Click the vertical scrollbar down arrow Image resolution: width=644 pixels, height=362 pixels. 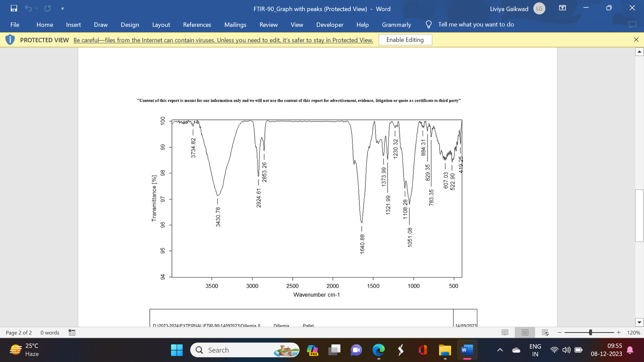[639, 322]
